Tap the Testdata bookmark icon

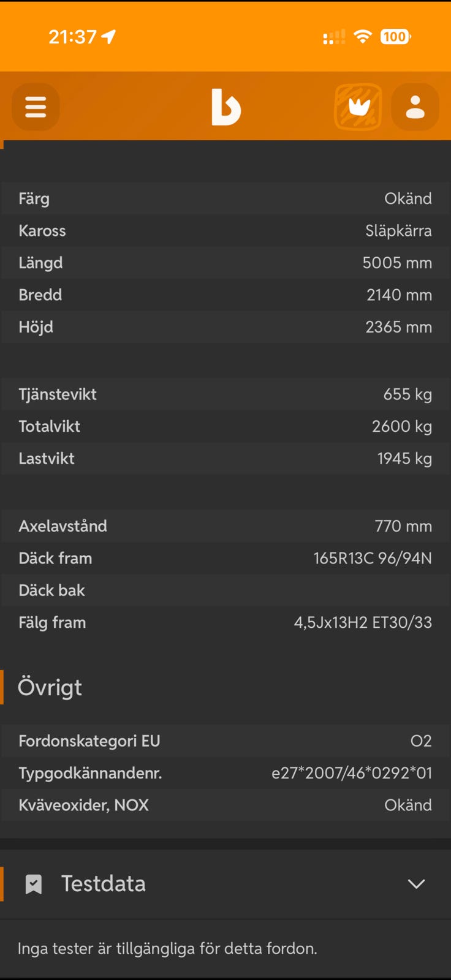(x=34, y=884)
